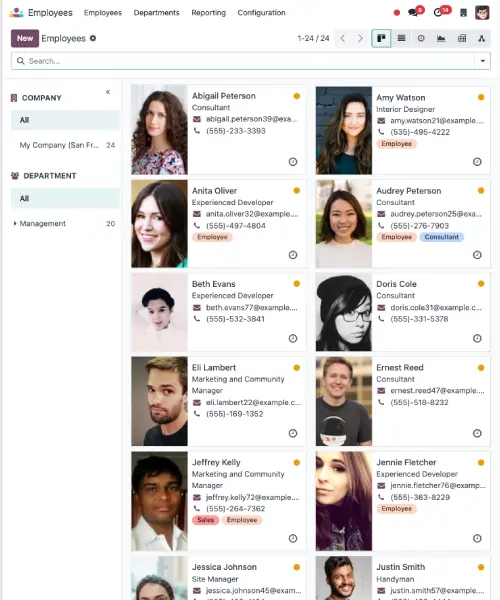Click Employee tag on Anita Oliver card

pyautogui.click(x=212, y=237)
